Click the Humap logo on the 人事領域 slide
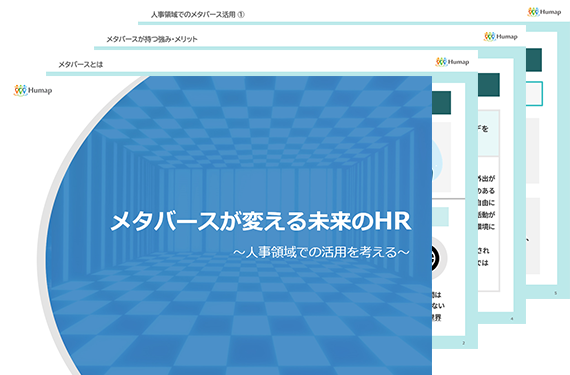The height and width of the screenshot is (375, 570). pos(544,12)
